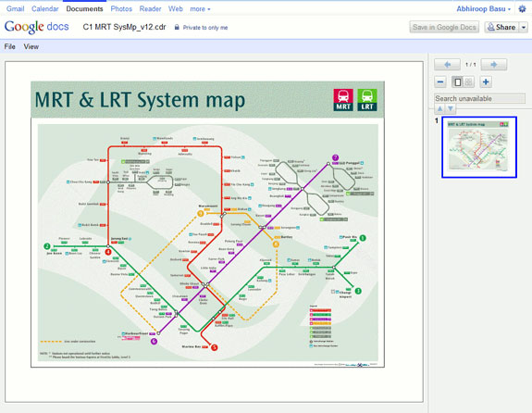Click Save in Google Docs button
532x413 pixels.
444,27
